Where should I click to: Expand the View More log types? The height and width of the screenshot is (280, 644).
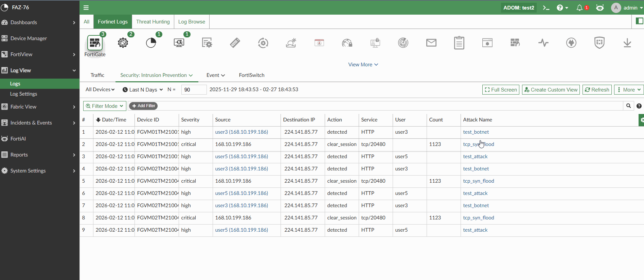click(363, 65)
